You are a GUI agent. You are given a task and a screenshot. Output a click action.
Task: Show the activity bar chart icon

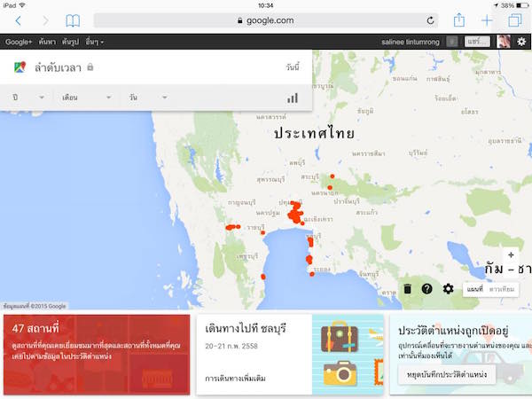[x=292, y=98]
